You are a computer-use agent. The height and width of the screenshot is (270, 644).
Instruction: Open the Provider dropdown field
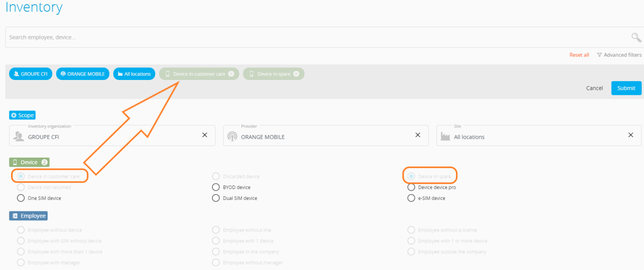tap(320, 137)
